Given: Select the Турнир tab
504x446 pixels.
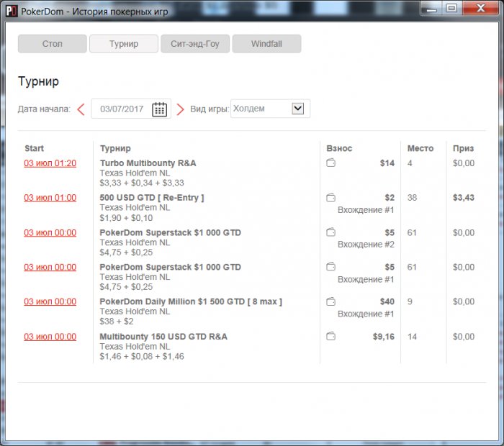Looking at the screenshot, I should click(x=124, y=44).
